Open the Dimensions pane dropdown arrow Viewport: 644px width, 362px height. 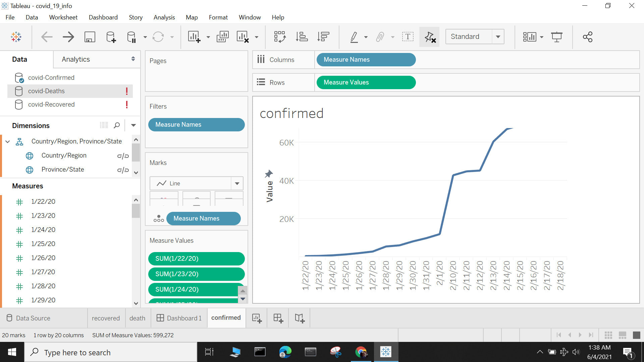[x=133, y=125]
